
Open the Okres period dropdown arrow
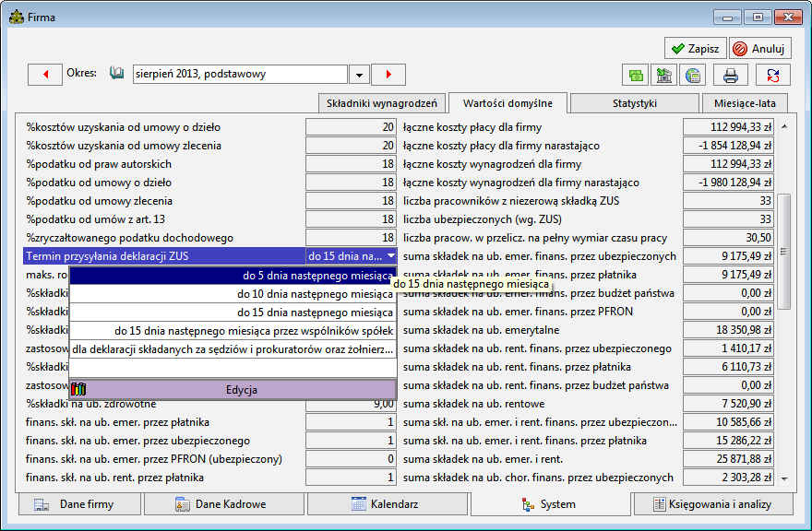359,75
